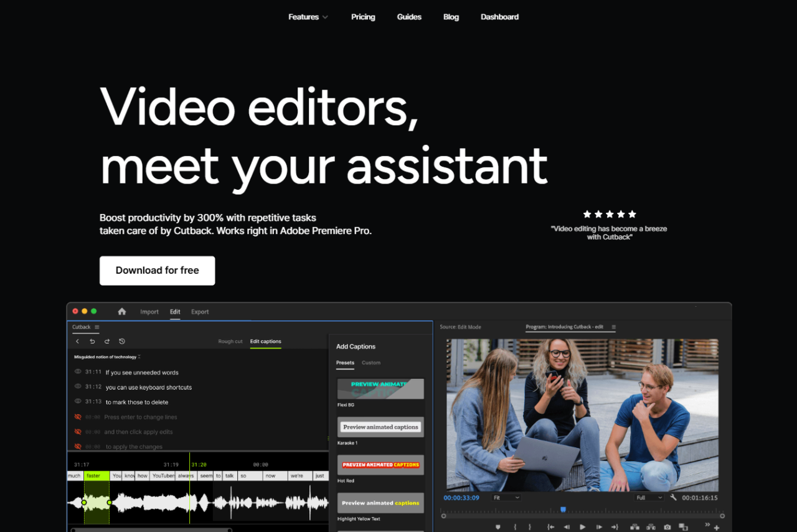Play the Program monitor video
Screen dimensions: 797x532
(583, 527)
